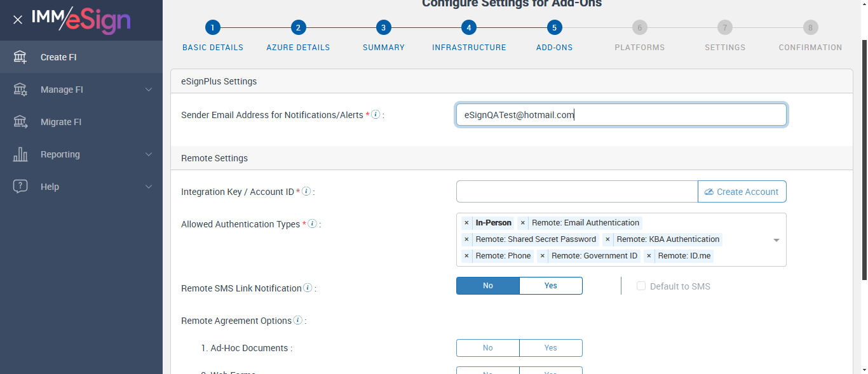Open the Allowed Authentication Types dropdown arrow

(776, 240)
